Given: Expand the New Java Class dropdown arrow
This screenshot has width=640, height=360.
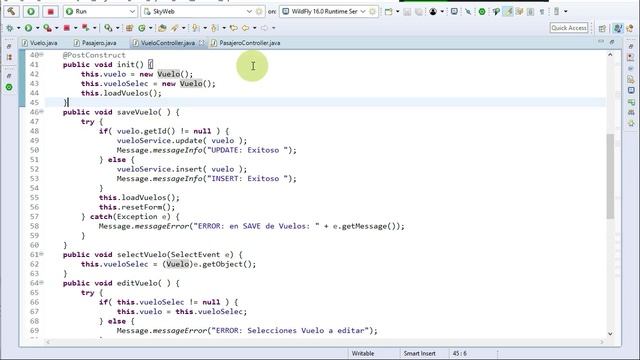Looking at the screenshot, I should (x=151, y=28).
